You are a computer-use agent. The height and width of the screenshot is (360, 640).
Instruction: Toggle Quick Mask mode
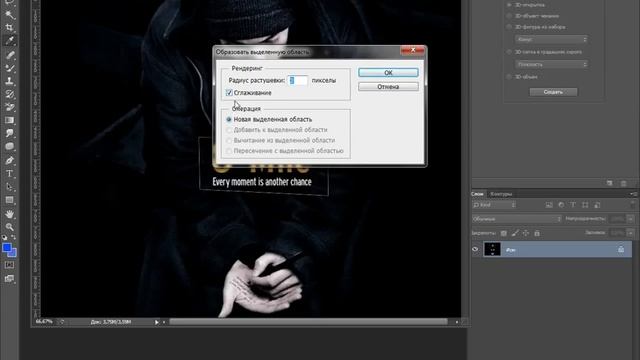click(x=9, y=265)
